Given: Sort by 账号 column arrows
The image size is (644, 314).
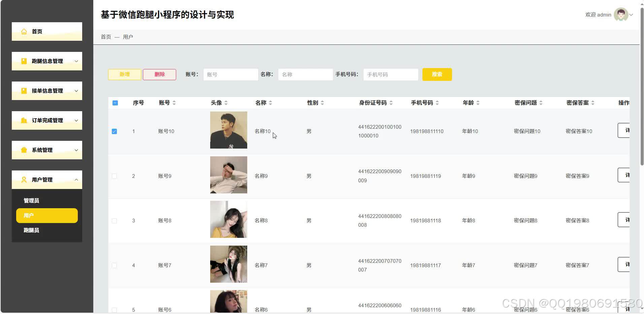Looking at the screenshot, I should coord(174,103).
